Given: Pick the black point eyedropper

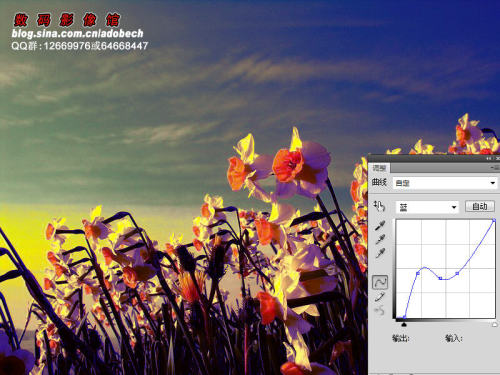Looking at the screenshot, I should click(x=380, y=226).
